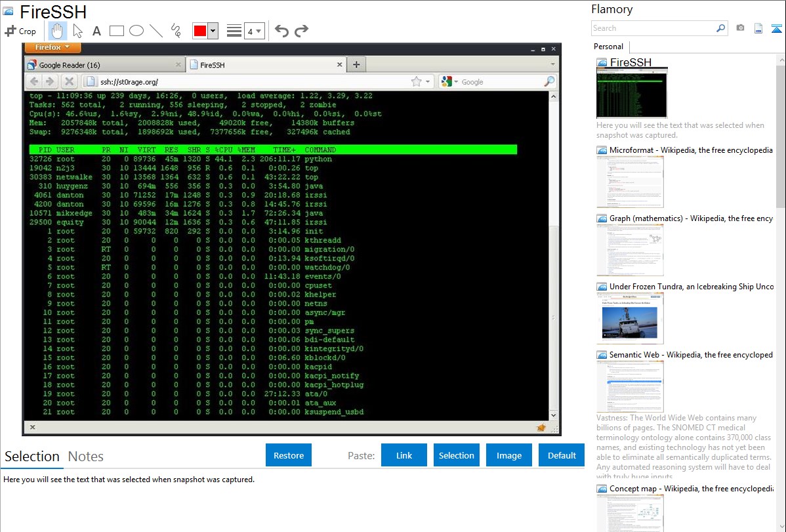Click the orange add-on bar icon
786x532 pixels.
coord(541,427)
